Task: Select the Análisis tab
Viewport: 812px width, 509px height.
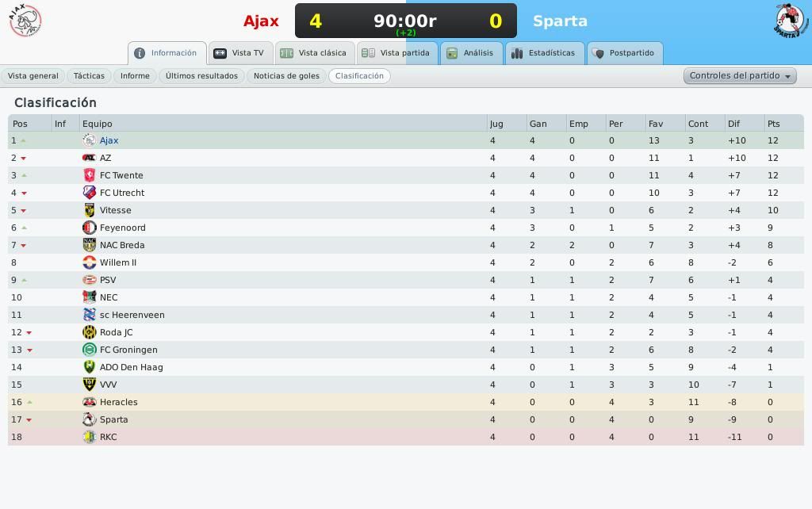Action: tap(471, 53)
